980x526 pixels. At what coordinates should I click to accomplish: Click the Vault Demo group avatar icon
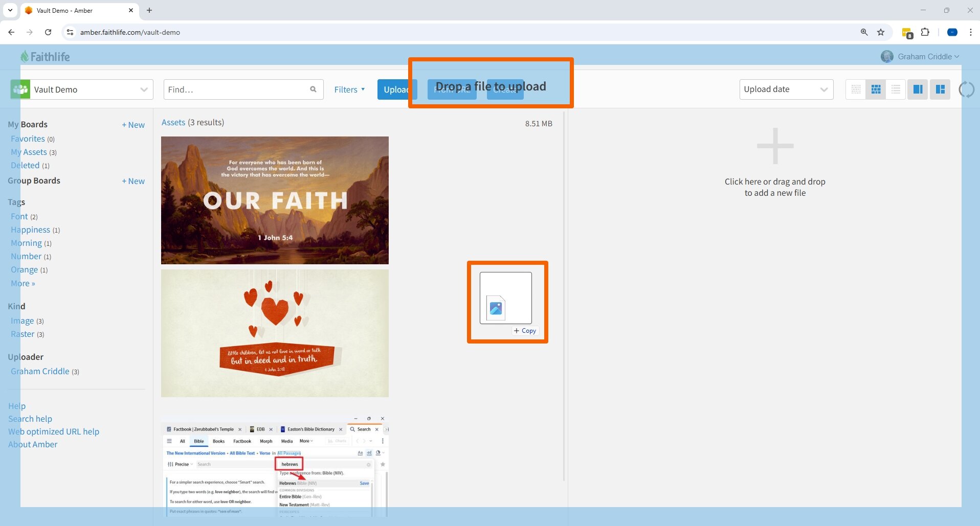pyautogui.click(x=20, y=89)
